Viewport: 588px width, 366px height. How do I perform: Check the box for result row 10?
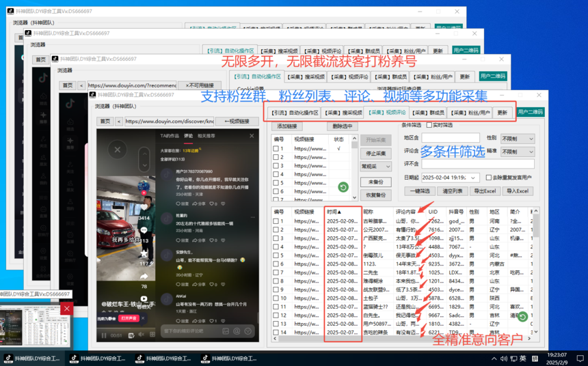(276, 298)
